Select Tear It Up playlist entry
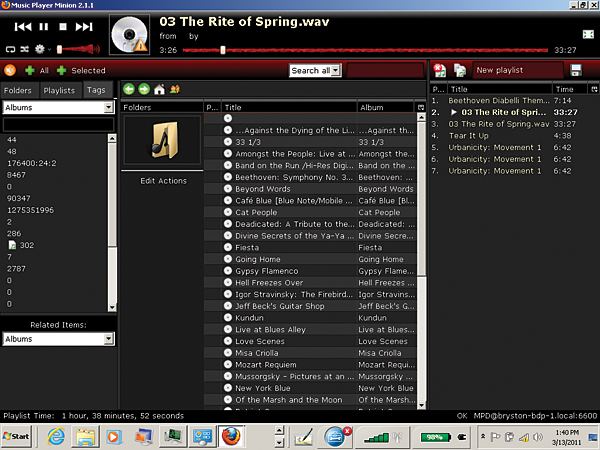Screen dimensions: 600x450 pyautogui.click(x=514, y=136)
